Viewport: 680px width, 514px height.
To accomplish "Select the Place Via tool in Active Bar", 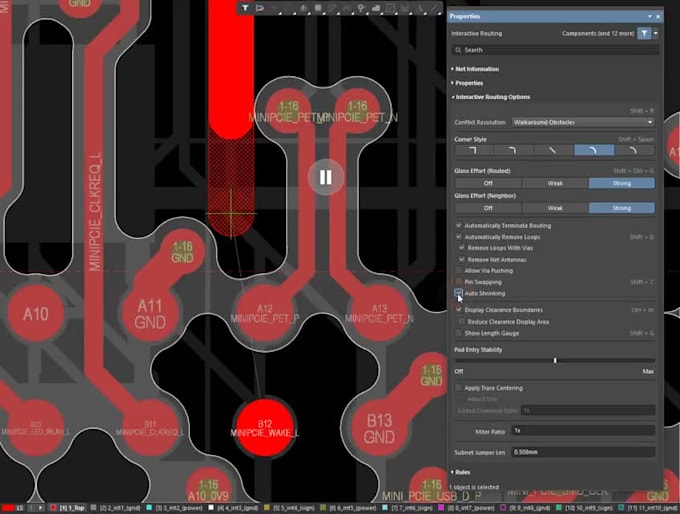I will 361,8.
